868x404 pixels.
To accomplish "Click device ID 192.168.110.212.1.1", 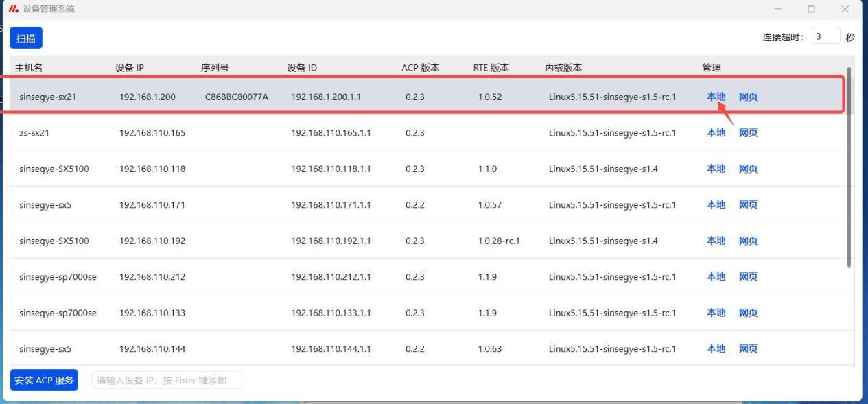I will [x=331, y=276].
